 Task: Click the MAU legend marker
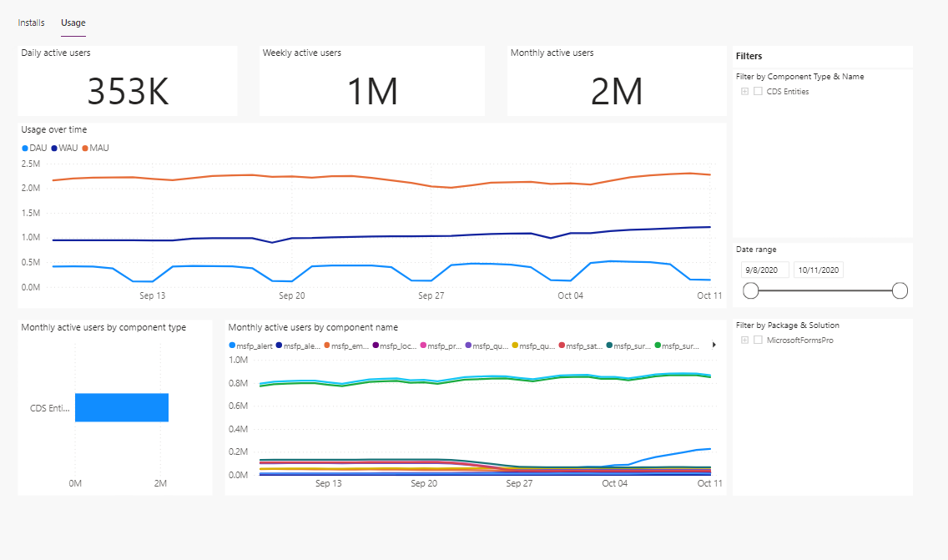point(85,149)
